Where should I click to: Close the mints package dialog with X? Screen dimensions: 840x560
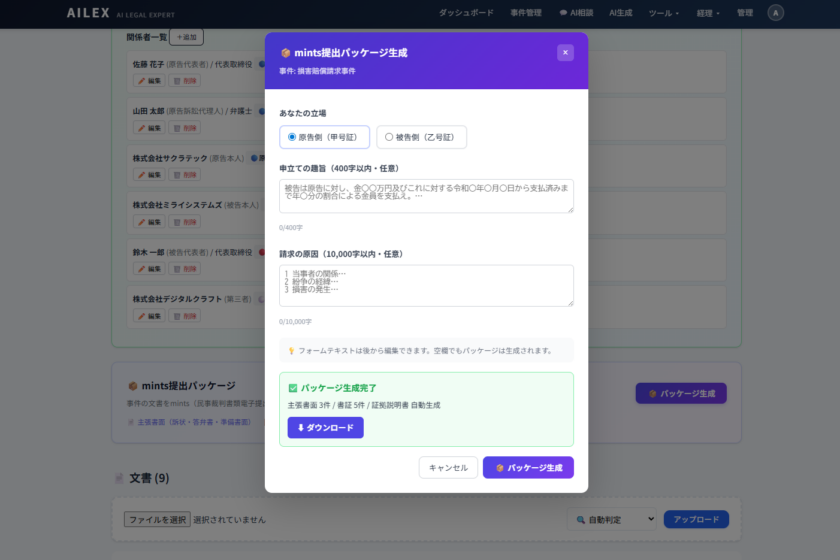click(x=565, y=52)
